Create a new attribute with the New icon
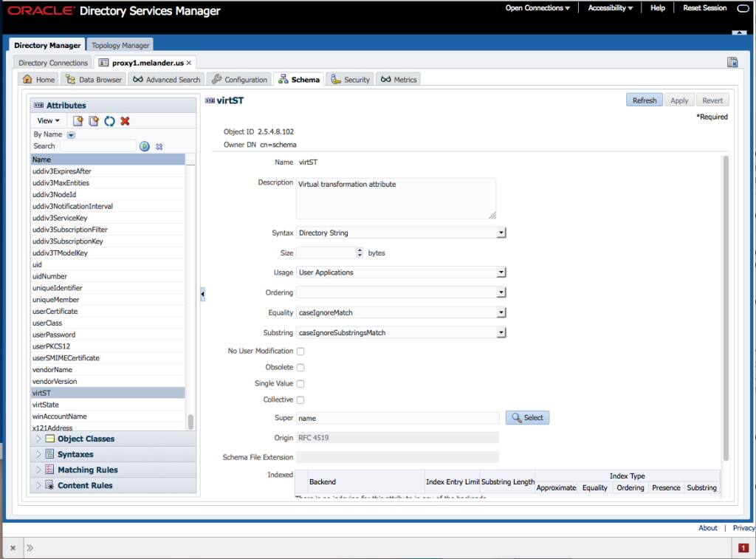Screen dimensions: 756x559 tap(78, 120)
